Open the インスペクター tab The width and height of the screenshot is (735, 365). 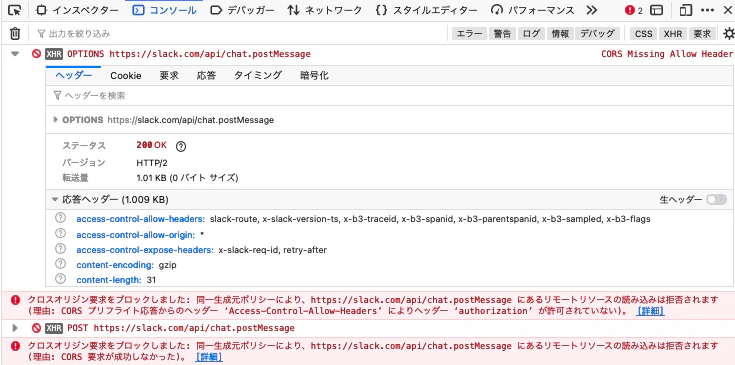pyautogui.click(x=77, y=10)
